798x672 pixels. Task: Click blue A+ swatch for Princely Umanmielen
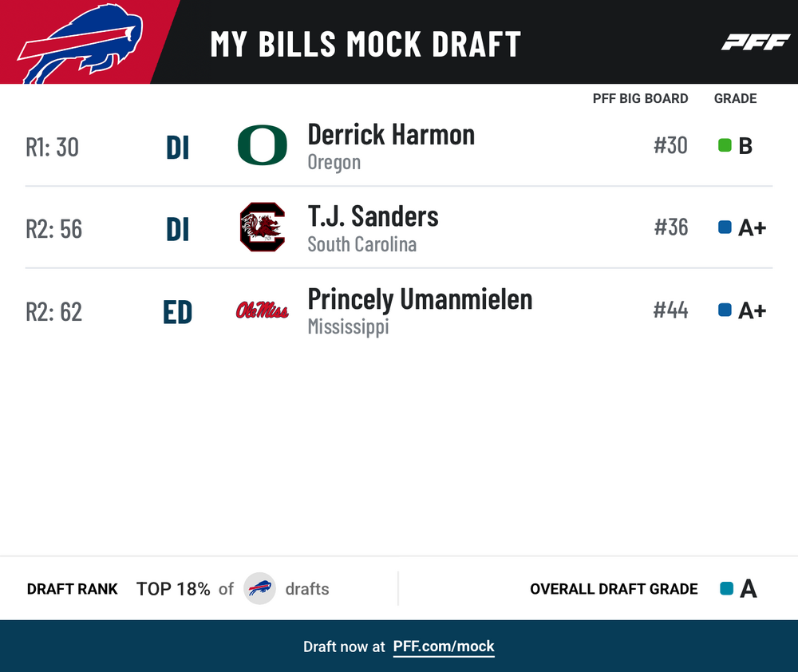pyautogui.click(x=725, y=310)
